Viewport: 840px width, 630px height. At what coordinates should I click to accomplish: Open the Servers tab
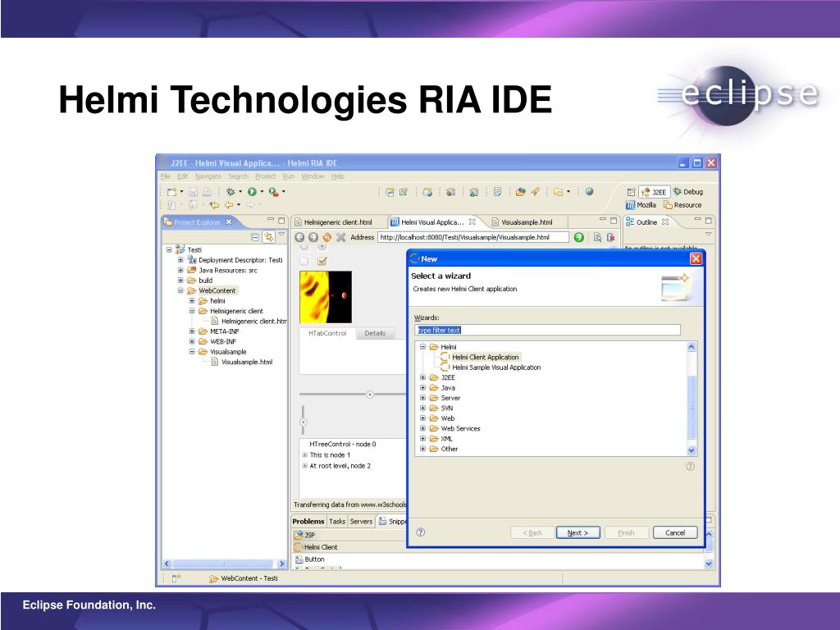point(361,521)
